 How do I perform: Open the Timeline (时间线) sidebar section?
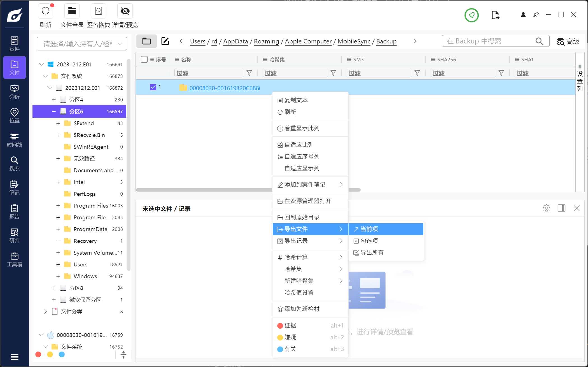[x=15, y=140]
